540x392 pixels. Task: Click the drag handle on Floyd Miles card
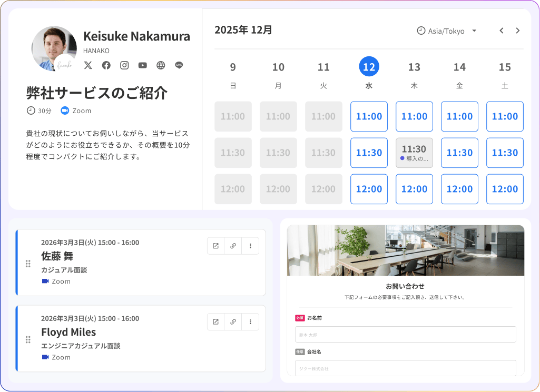click(x=28, y=339)
